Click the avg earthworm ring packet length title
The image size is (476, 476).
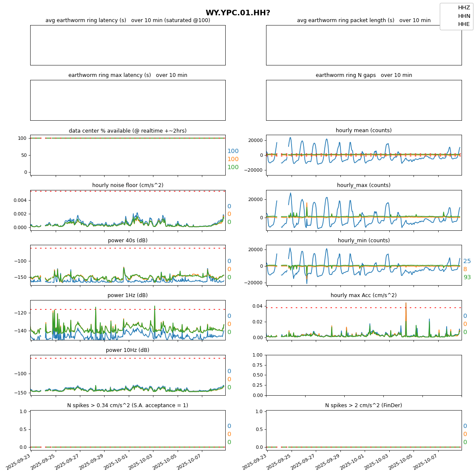[363, 20]
